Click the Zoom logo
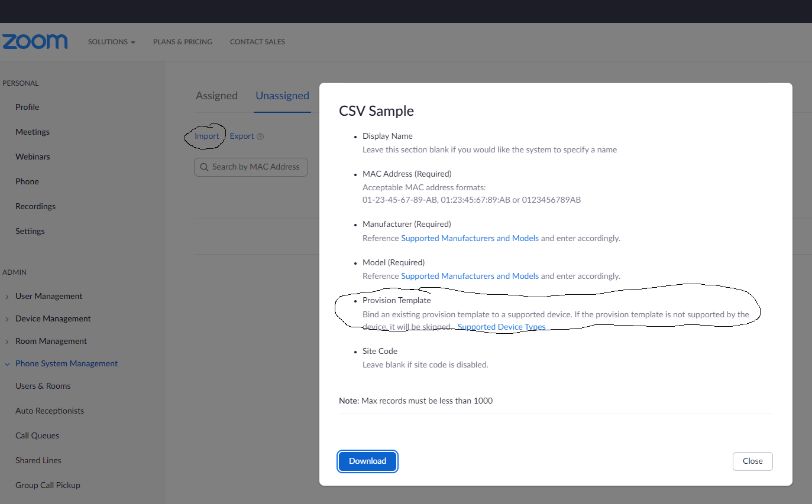 click(35, 41)
